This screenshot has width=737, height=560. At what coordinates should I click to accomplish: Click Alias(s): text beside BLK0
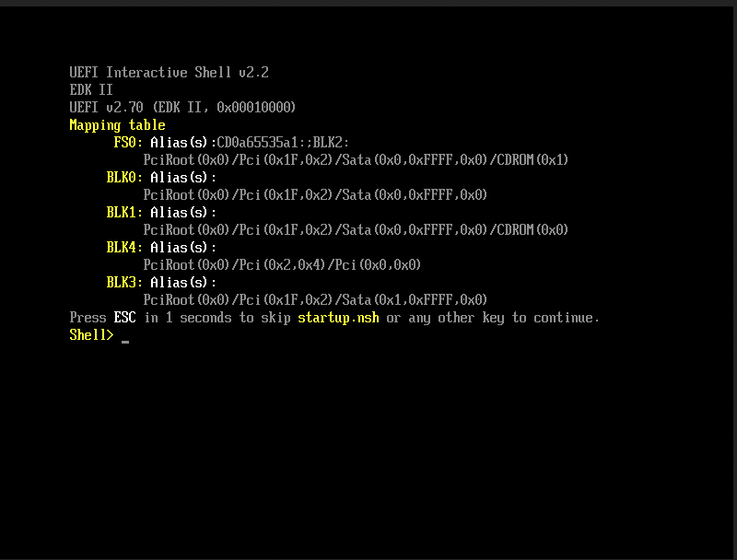(x=183, y=178)
